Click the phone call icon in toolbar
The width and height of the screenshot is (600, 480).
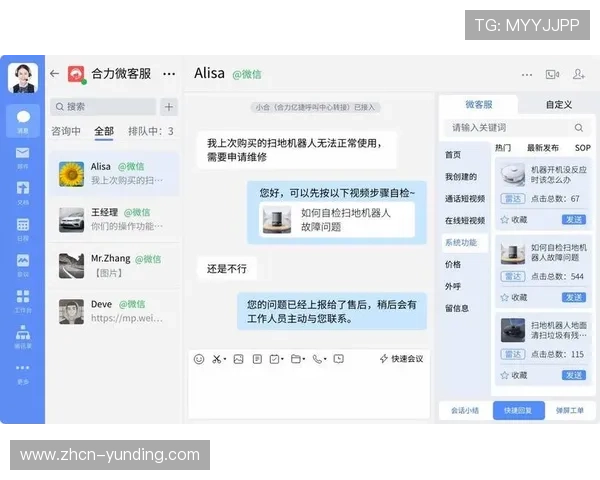click(317, 359)
